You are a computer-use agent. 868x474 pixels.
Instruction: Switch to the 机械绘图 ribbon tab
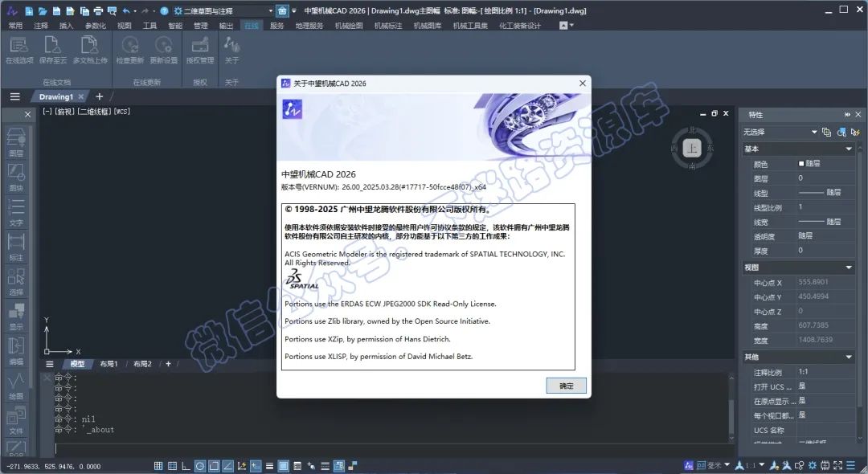point(349,26)
